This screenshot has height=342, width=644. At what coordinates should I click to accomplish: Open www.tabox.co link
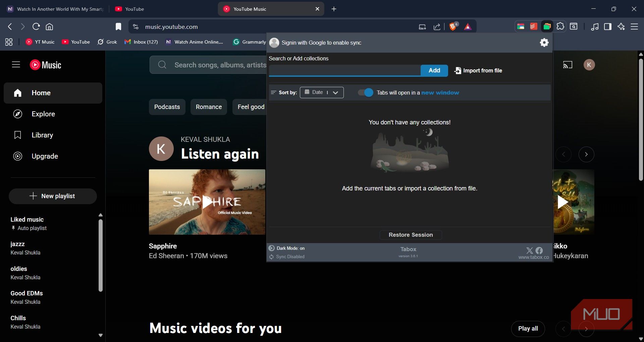tap(533, 257)
